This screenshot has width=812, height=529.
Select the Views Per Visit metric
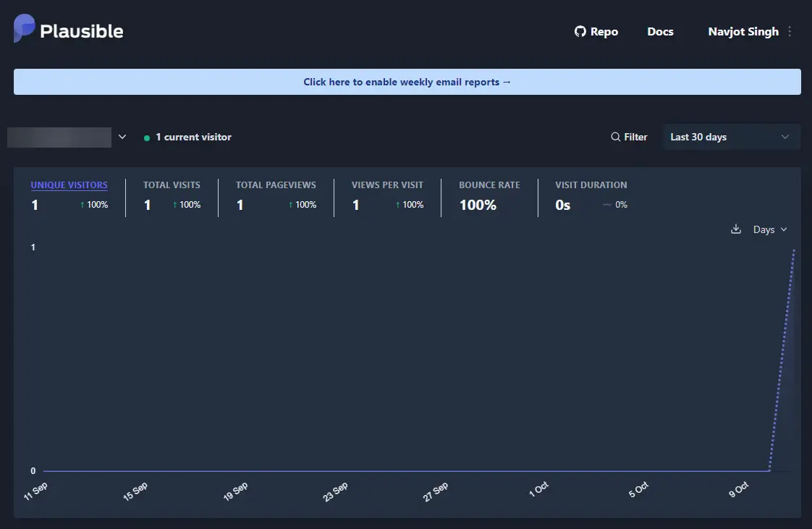[387, 195]
